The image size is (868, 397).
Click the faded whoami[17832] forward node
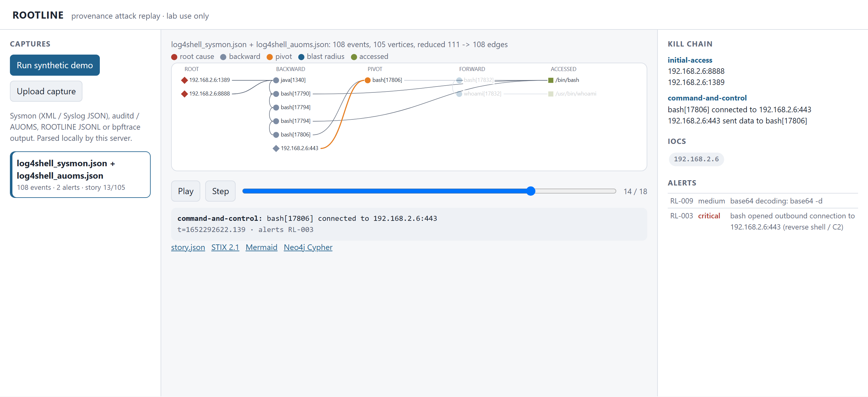pyautogui.click(x=459, y=94)
